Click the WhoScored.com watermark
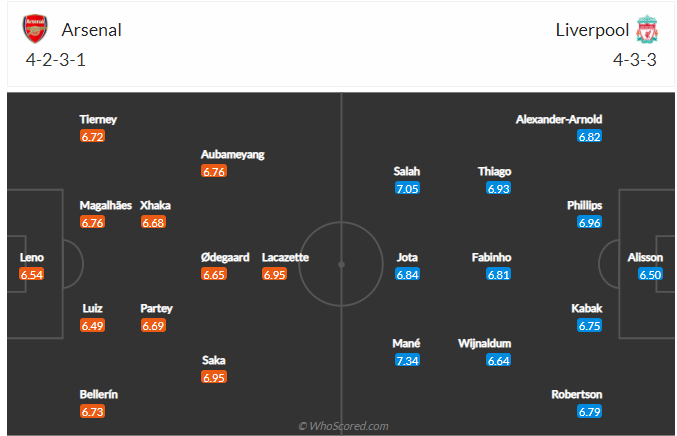677x436 pixels. tap(343, 426)
